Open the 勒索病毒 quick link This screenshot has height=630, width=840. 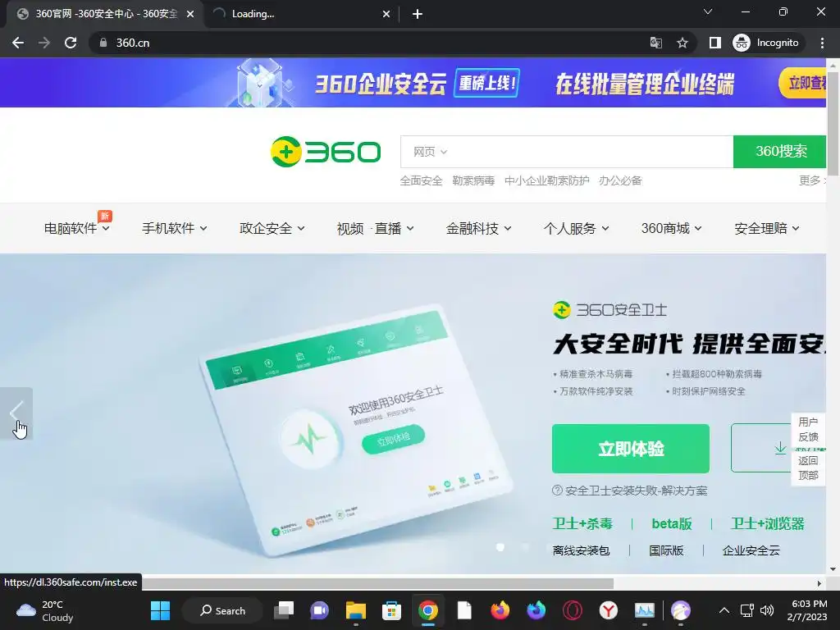[473, 180]
